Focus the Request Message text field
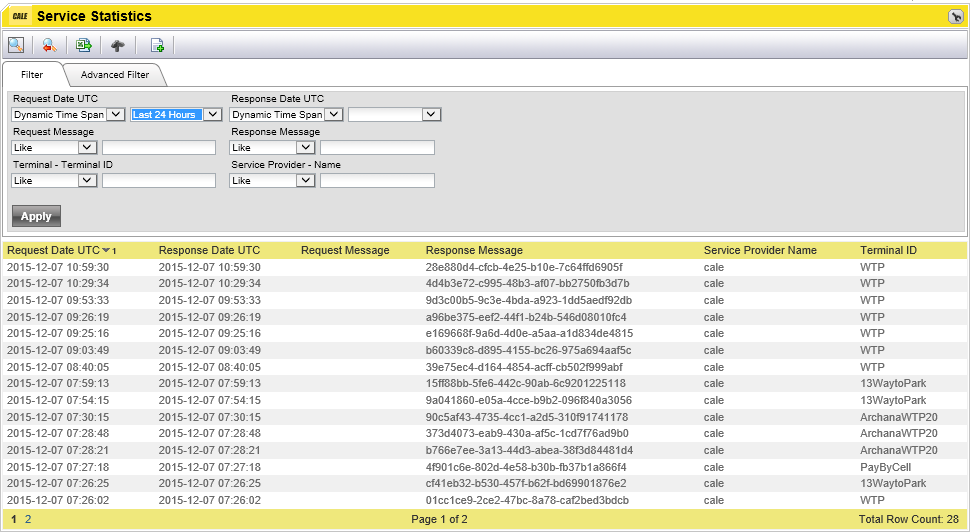 pos(159,147)
